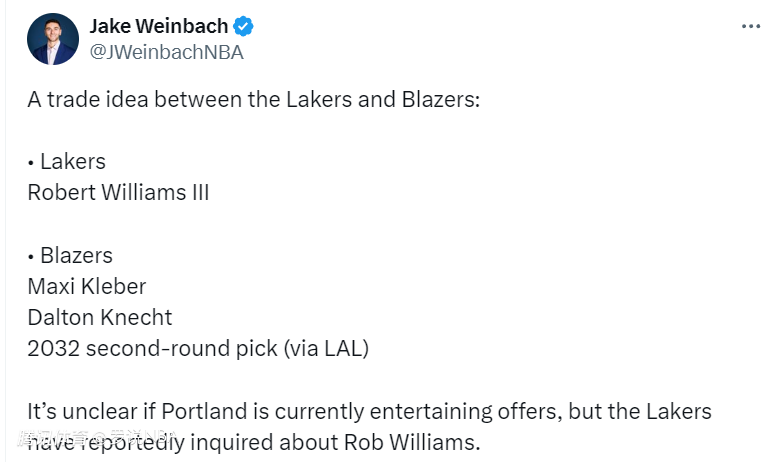767x462 pixels.
Task: Click the 'Lakers' bullet heading
Action: click(73, 162)
